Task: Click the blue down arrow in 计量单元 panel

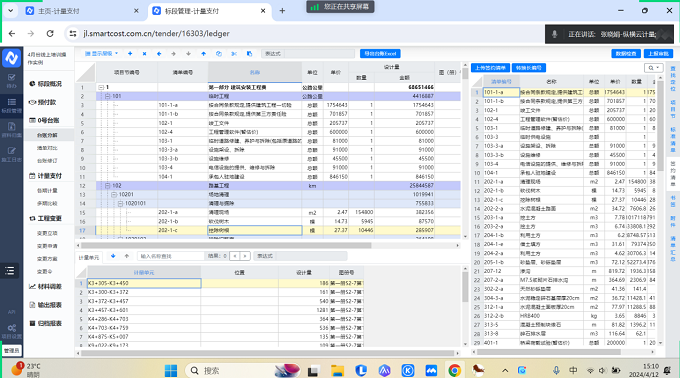Action: coord(113,256)
